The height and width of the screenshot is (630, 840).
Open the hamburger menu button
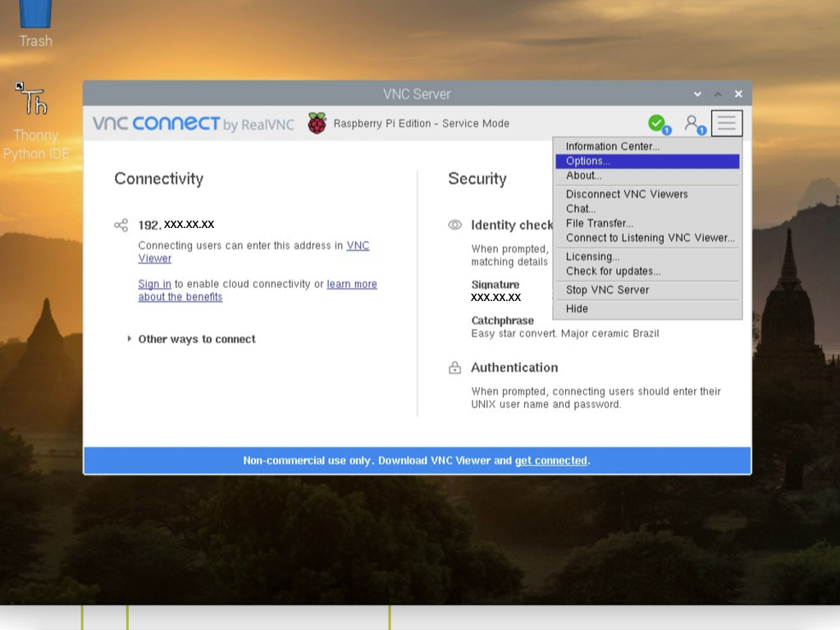(727, 123)
